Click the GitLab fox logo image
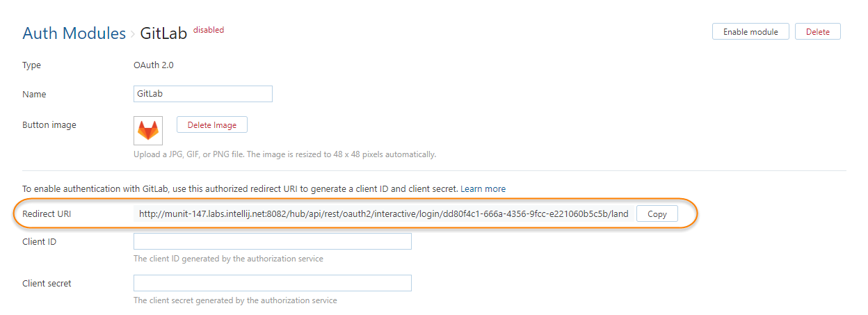 (148, 130)
